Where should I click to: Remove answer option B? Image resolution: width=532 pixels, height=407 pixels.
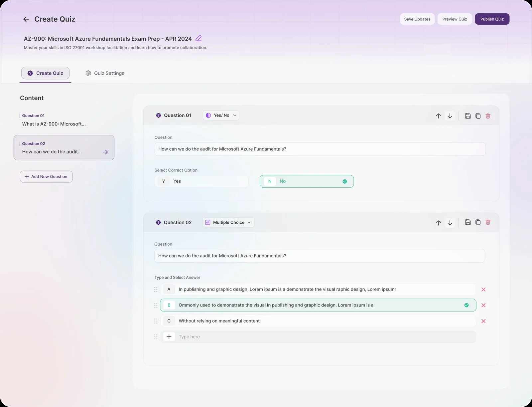coord(483,305)
